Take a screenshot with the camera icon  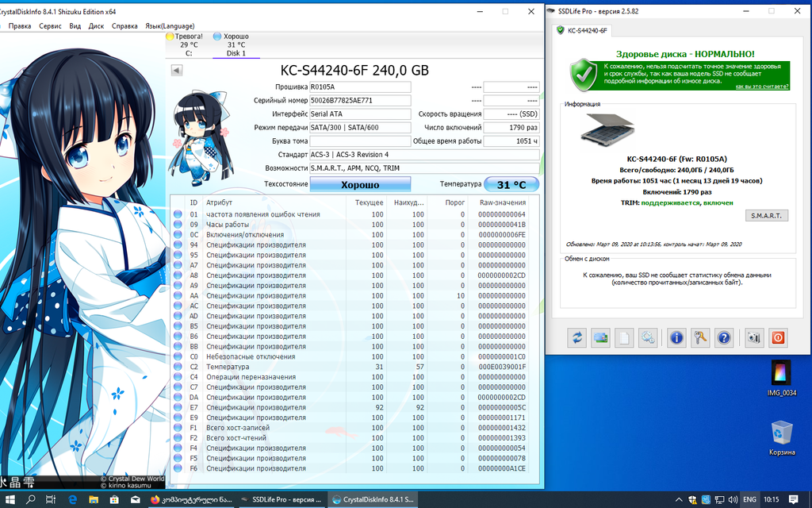point(753,337)
